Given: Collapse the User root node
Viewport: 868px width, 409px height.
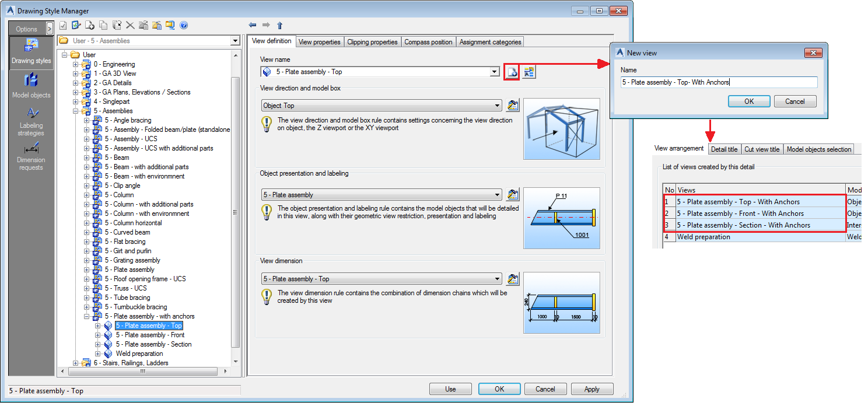Looking at the screenshot, I should tap(64, 55).
